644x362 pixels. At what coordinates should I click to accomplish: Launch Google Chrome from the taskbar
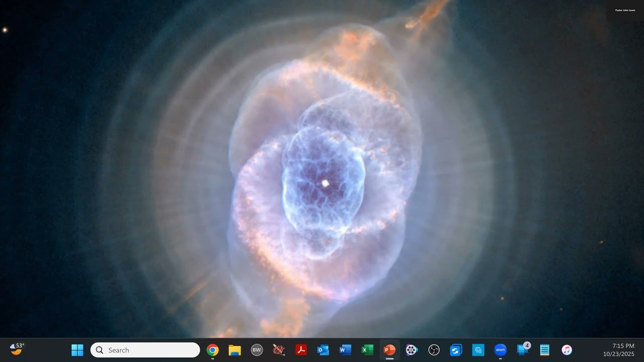(213, 350)
